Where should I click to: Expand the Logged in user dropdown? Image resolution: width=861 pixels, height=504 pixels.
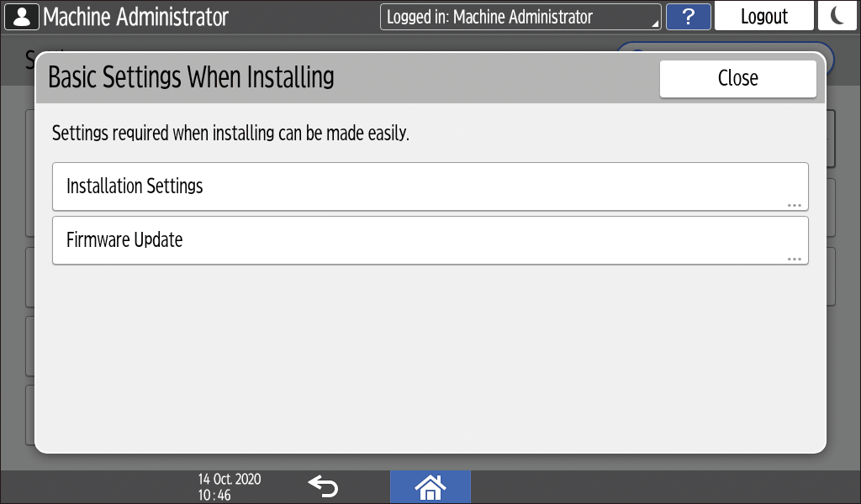pyautogui.click(x=520, y=17)
